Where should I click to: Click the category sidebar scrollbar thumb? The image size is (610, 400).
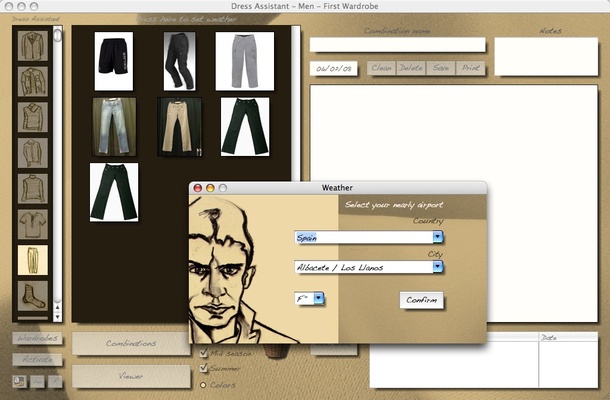coord(58,35)
